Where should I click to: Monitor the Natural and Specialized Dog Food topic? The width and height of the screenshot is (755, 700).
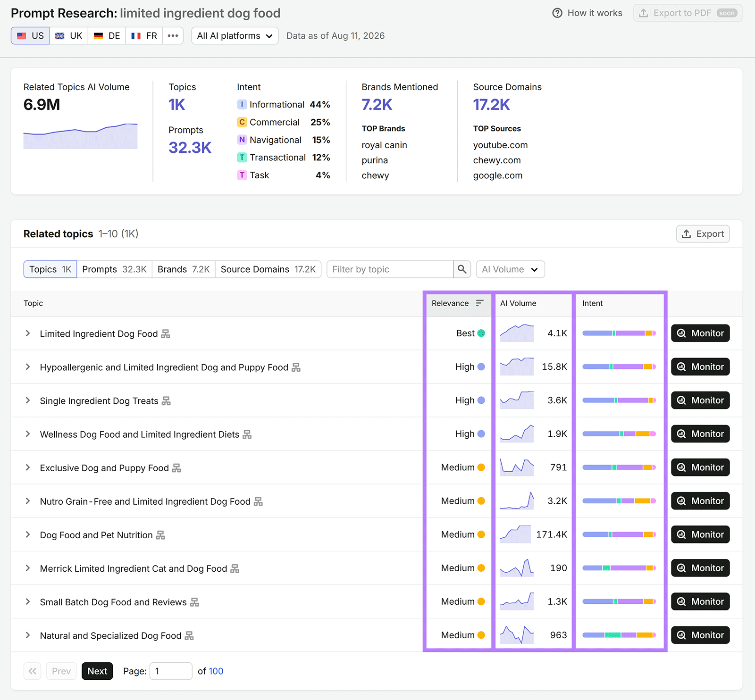point(701,635)
